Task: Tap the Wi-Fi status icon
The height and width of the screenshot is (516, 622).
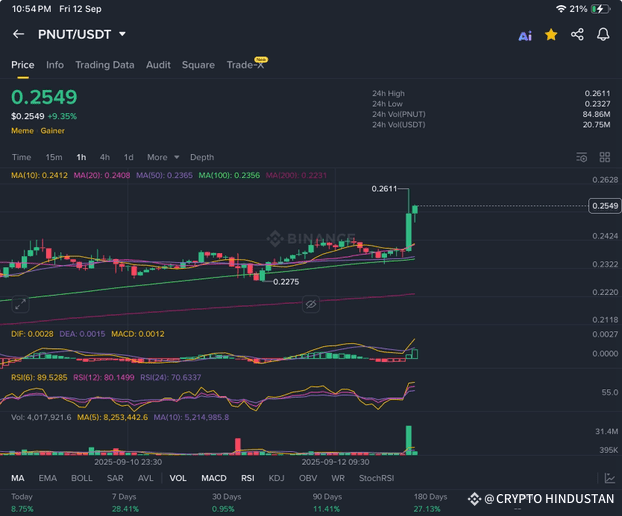Action: [561, 9]
